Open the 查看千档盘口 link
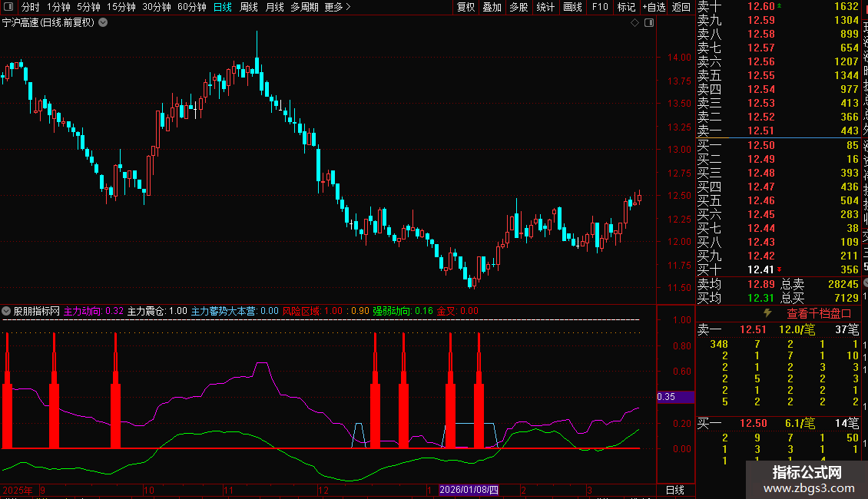Viewport: 868px width, 499px height. click(819, 313)
